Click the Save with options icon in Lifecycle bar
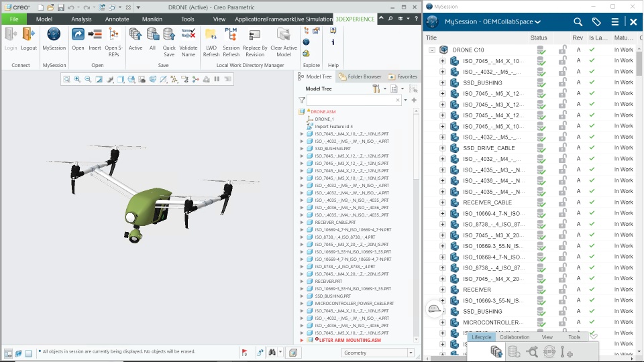644x362 pixels. [496, 352]
